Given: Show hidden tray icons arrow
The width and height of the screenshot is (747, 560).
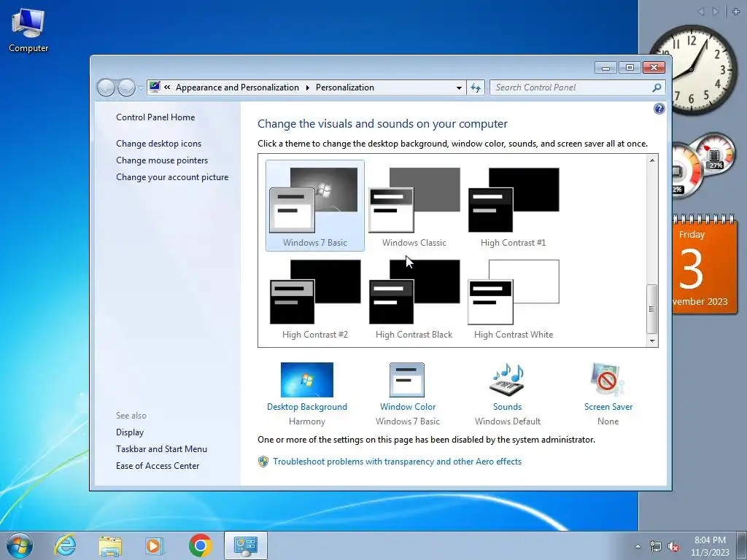Looking at the screenshot, I should pyautogui.click(x=638, y=546).
